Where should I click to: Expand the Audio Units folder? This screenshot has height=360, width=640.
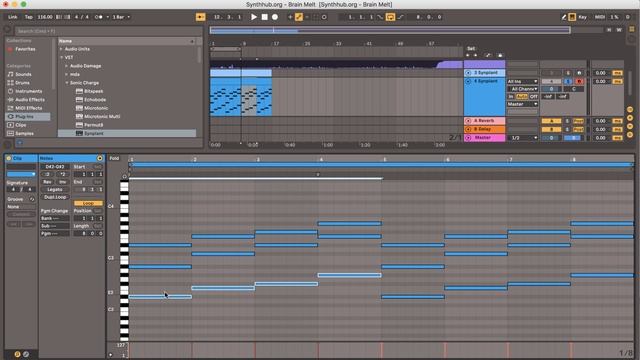click(62, 49)
